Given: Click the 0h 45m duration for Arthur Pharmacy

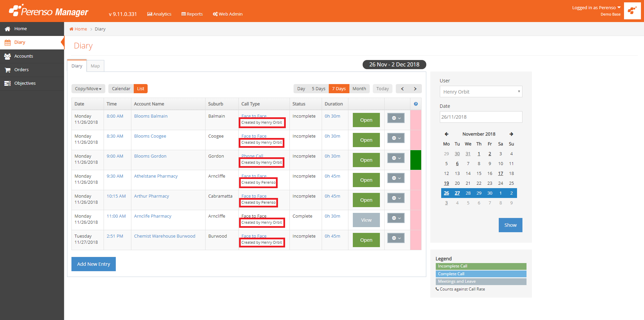Looking at the screenshot, I should pos(332,196).
